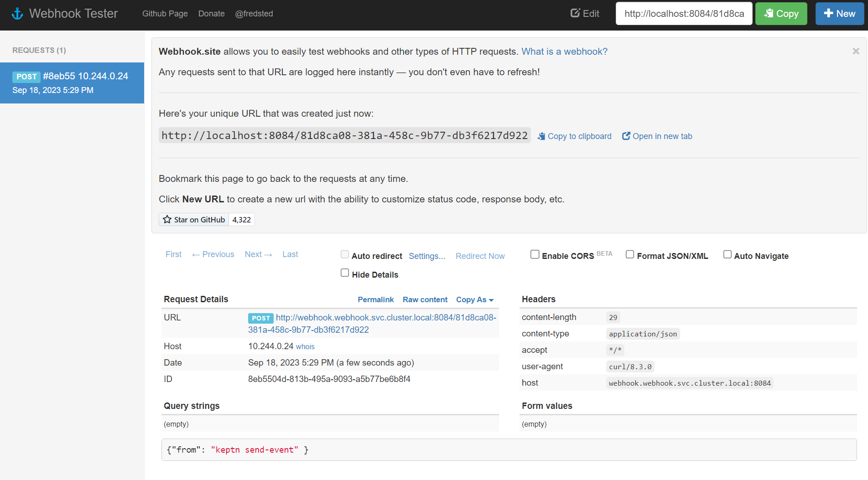Check Format JSON/XML option
Screen dimensions: 868x480
pos(630,254)
